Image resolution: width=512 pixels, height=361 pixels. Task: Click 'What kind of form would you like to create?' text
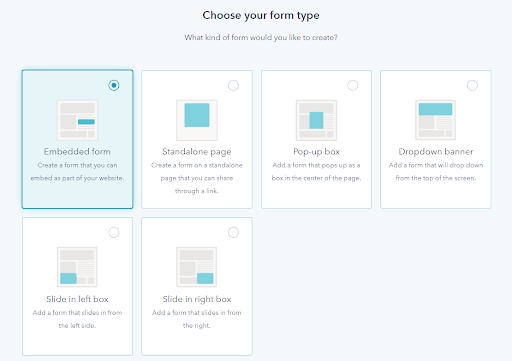pos(261,37)
